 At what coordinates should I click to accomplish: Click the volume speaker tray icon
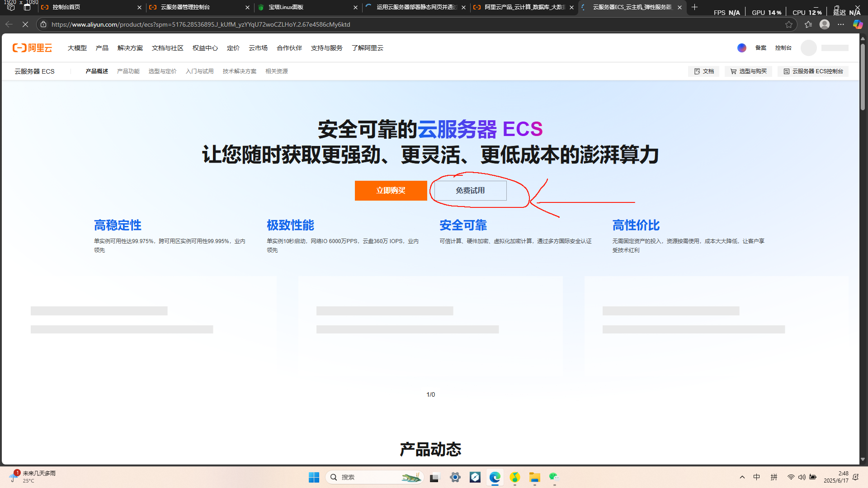click(x=802, y=477)
